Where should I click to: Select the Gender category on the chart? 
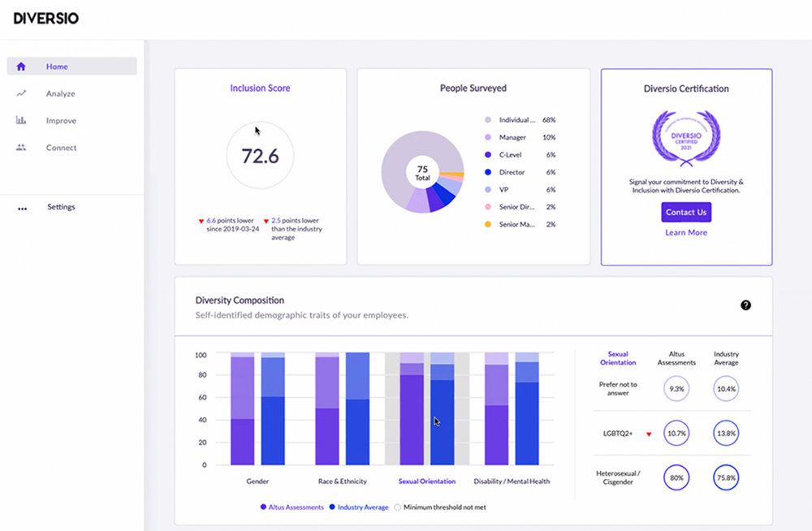257,481
